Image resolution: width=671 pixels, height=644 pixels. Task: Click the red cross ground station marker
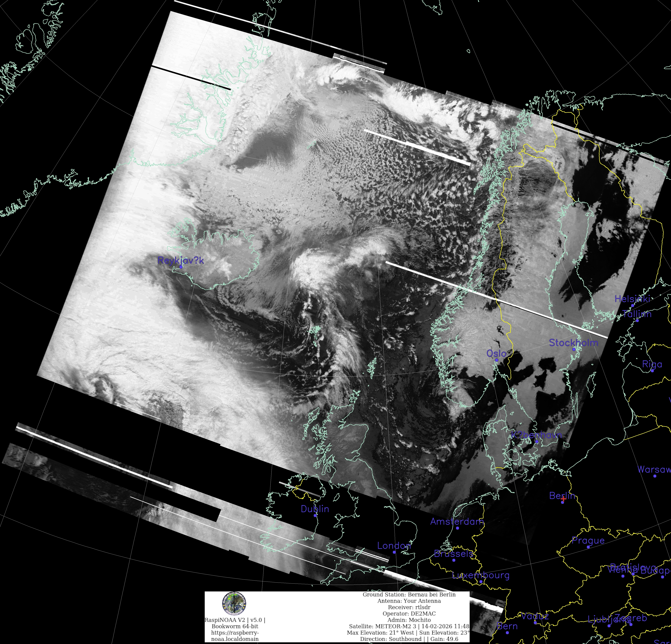tap(563, 499)
